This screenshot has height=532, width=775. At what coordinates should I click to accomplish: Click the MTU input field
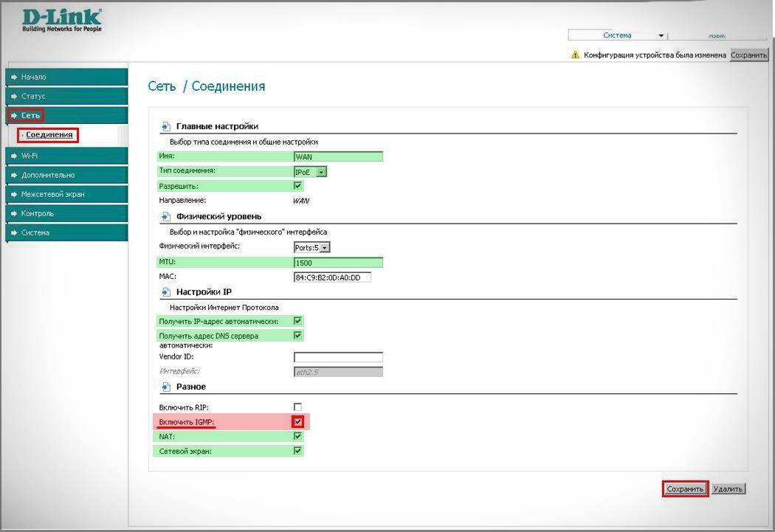[338, 263]
